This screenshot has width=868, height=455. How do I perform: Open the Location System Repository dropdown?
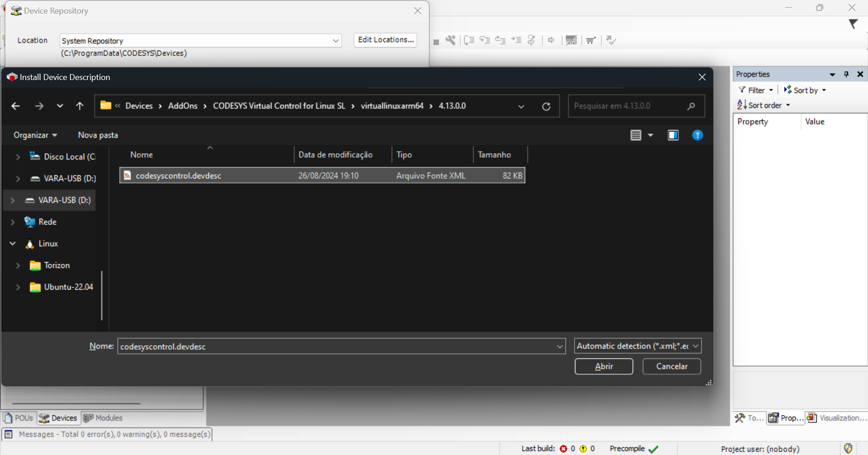(336, 41)
